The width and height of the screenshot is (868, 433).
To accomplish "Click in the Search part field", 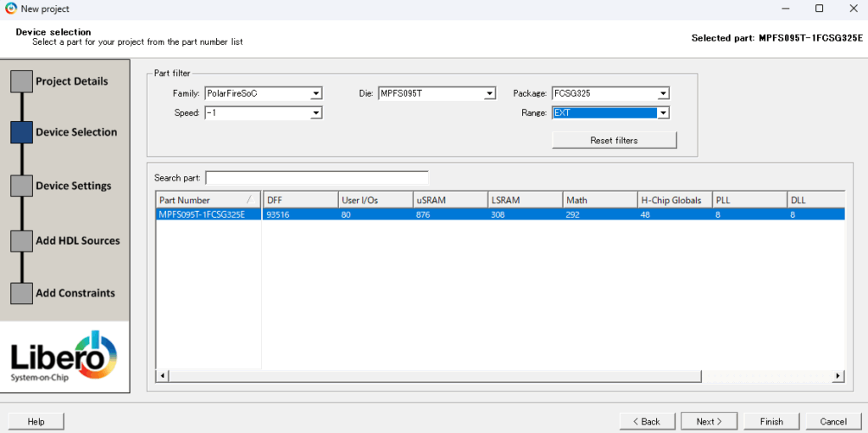I will click(x=316, y=178).
